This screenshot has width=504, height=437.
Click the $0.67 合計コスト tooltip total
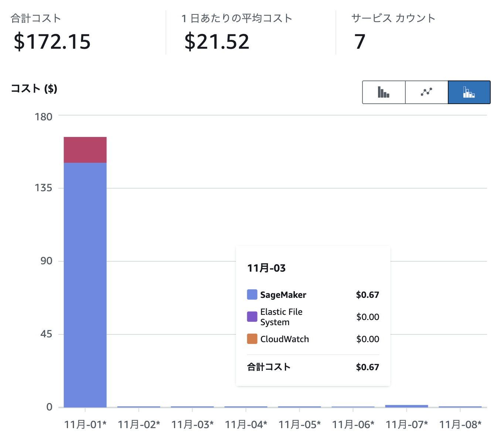tap(367, 367)
